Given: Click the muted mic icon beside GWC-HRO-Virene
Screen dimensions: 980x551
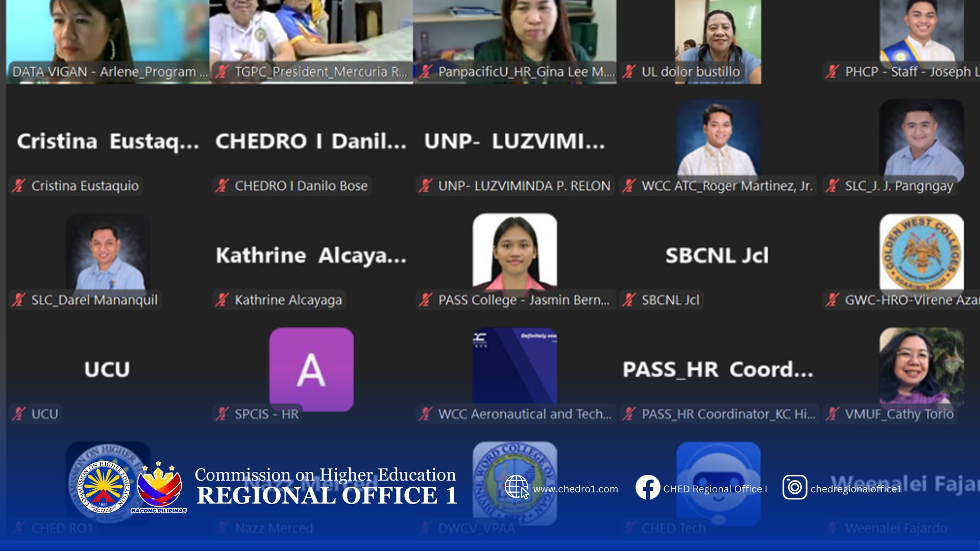Looking at the screenshot, I should [x=832, y=300].
